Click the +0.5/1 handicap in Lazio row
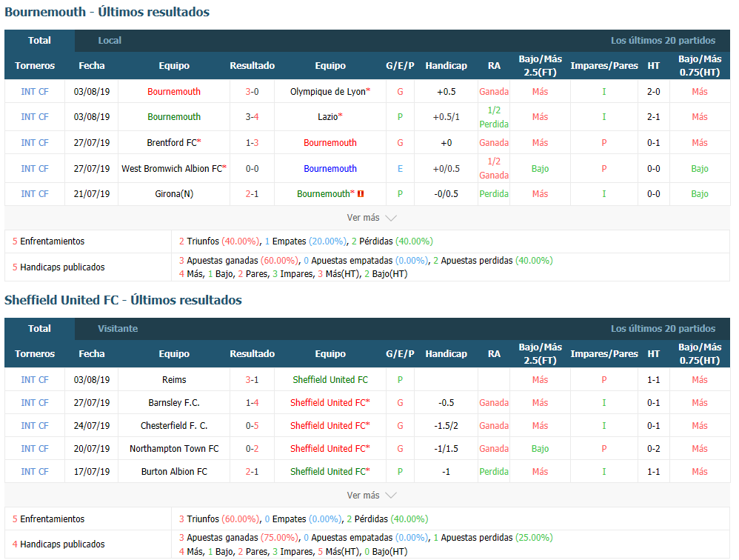The height and width of the screenshot is (560, 739). 446,116
